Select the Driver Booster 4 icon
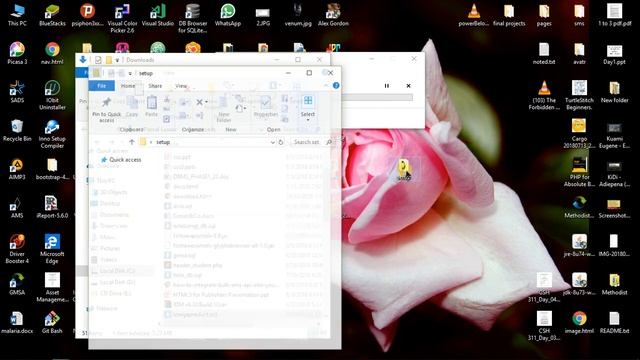 tap(17, 249)
